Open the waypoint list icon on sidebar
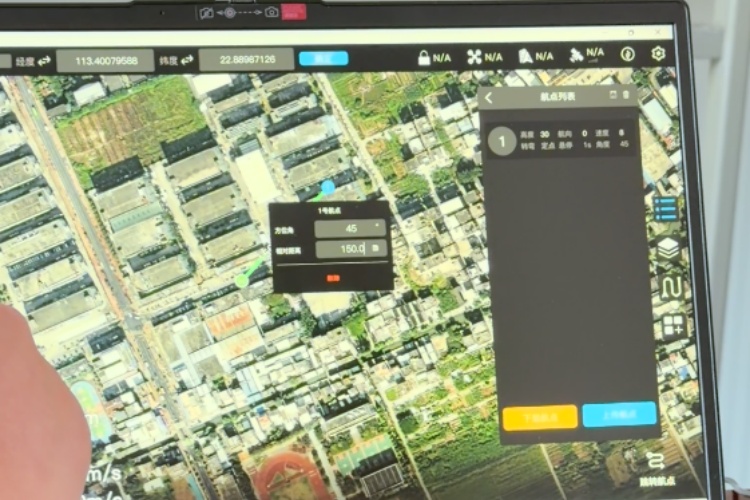This screenshot has width=750, height=500. (667, 207)
